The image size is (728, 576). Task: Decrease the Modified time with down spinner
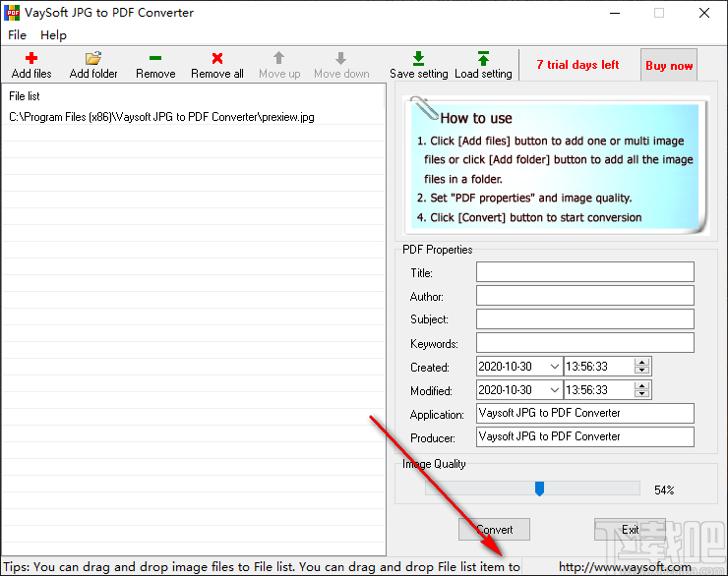click(641, 394)
